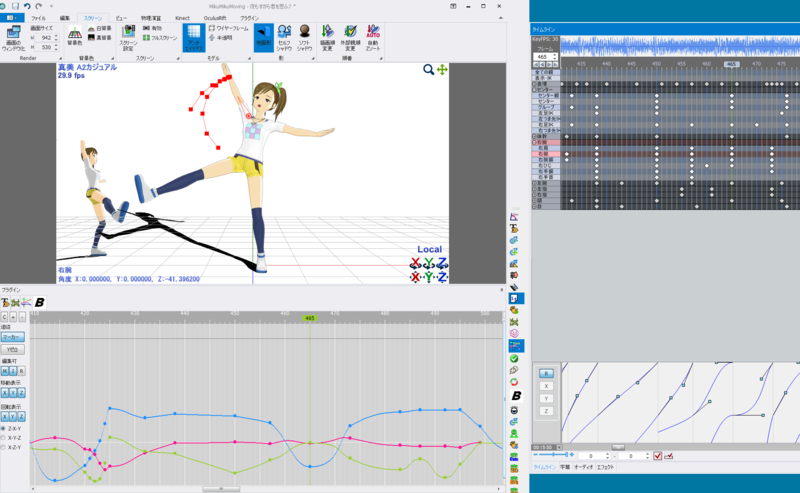Click the plus button in graph panel
This screenshot has height=493, width=800.
(x=13, y=317)
